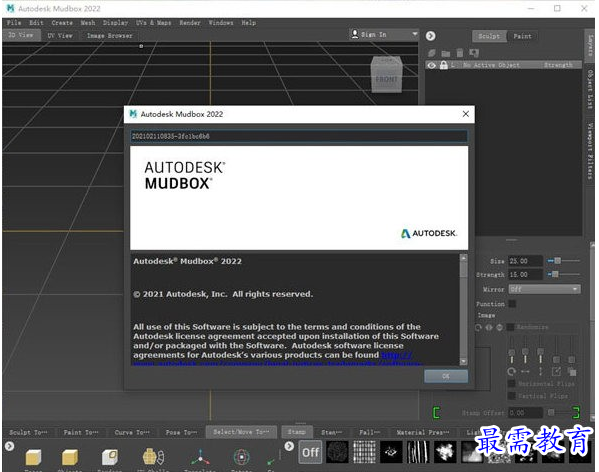Open the Windows menu

pos(221,23)
